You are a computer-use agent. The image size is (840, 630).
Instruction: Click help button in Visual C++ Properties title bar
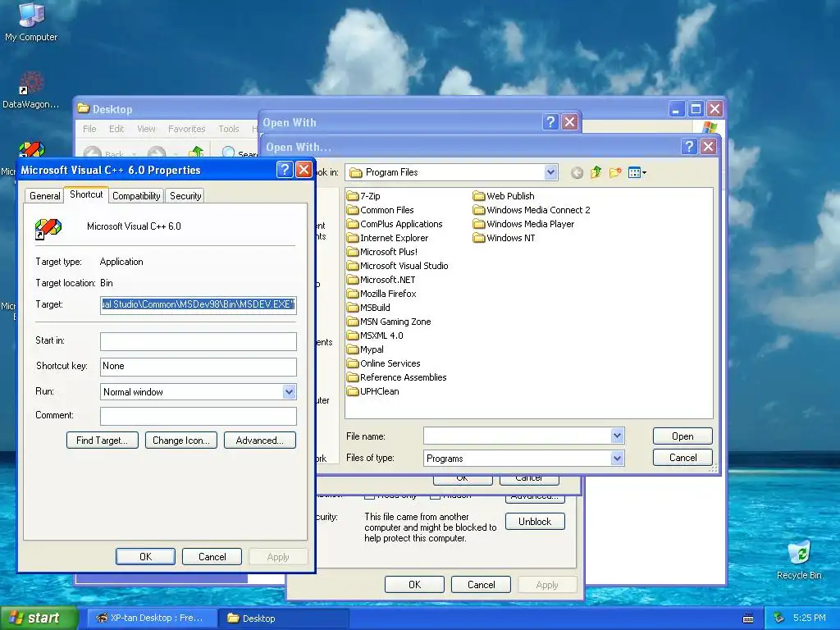point(285,170)
